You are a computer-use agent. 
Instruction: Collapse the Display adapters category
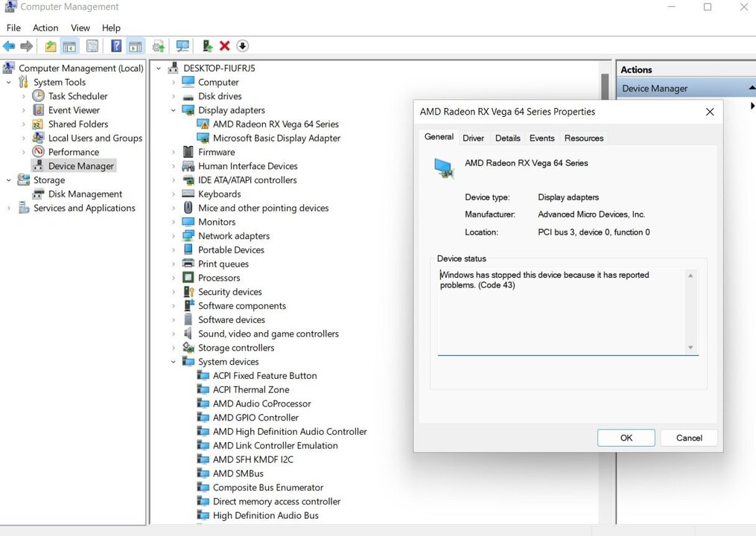click(x=174, y=110)
